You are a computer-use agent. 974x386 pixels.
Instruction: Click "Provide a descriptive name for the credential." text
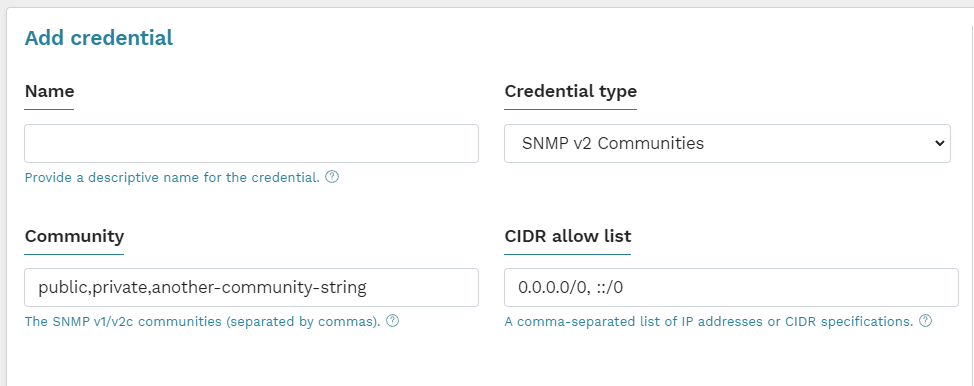[x=172, y=178]
